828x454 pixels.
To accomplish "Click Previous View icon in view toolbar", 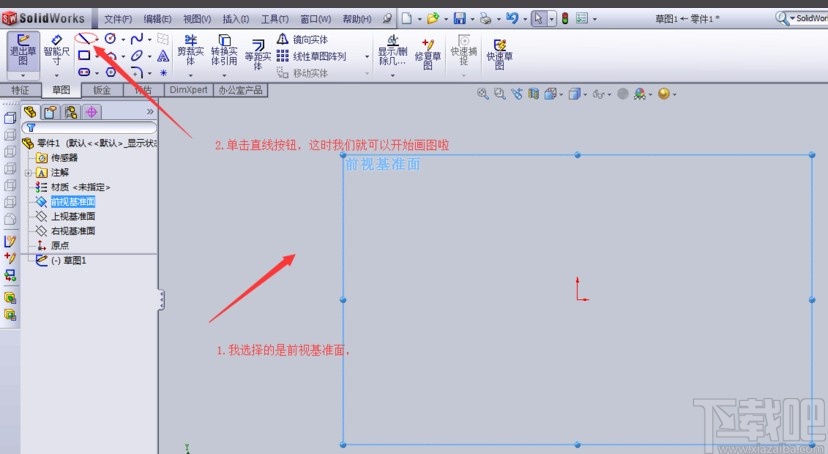I will (516, 94).
